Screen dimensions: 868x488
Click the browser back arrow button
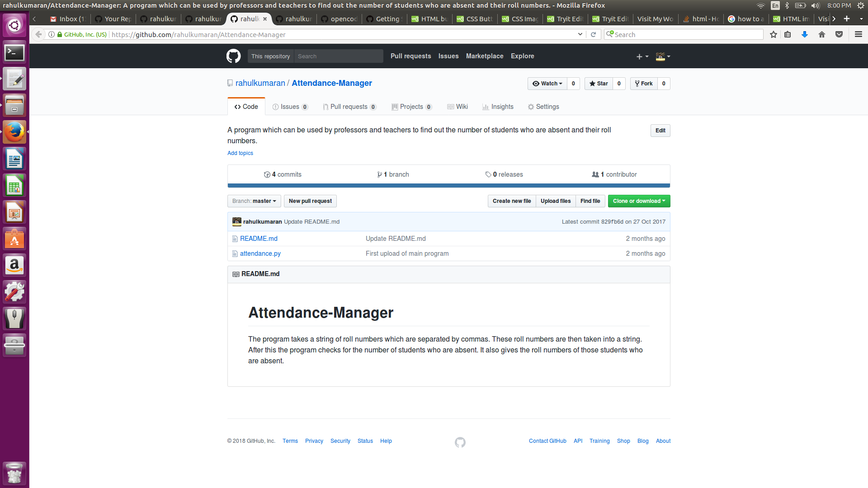point(38,34)
